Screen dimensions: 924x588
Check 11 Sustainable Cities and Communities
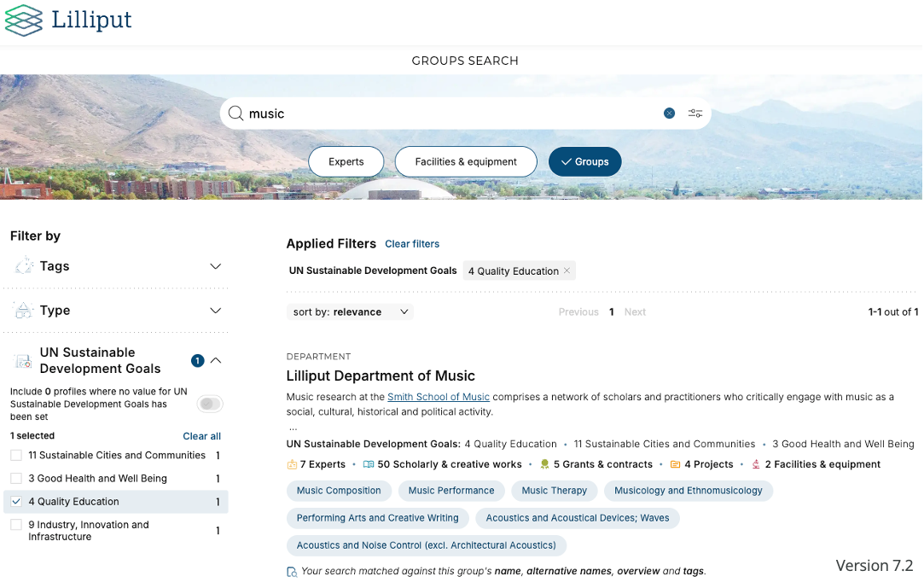click(x=16, y=456)
